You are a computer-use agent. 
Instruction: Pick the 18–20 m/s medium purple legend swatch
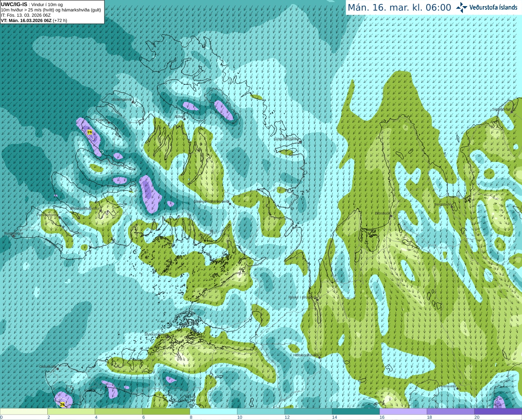[451, 411]
